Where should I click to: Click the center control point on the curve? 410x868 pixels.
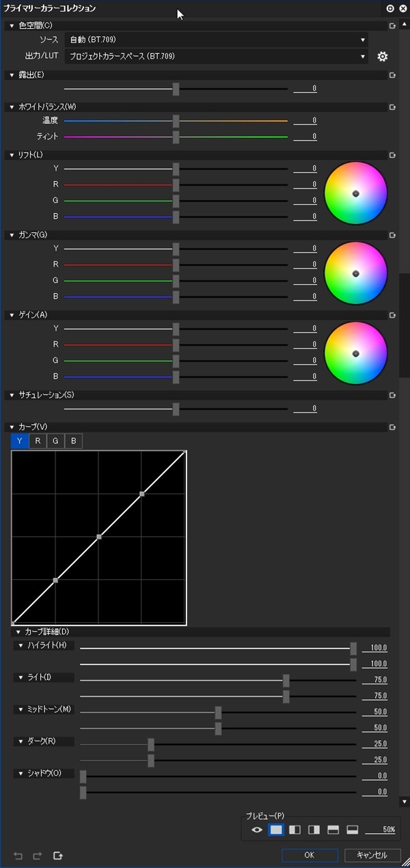(99, 537)
